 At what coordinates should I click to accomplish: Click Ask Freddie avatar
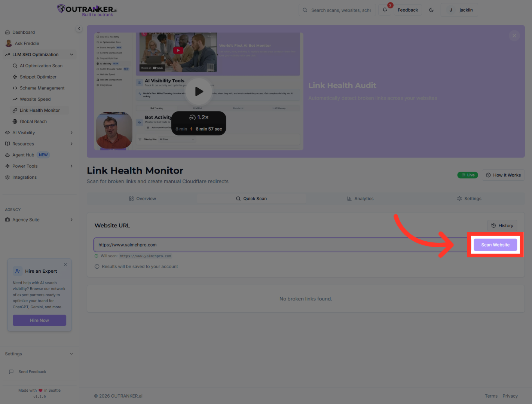click(9, 43)
